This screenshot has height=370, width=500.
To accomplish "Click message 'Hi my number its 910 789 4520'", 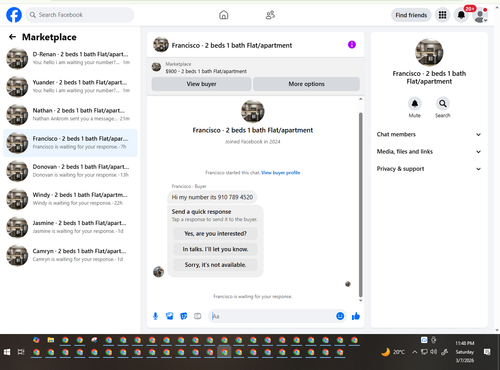I will (x=212, y=197).
